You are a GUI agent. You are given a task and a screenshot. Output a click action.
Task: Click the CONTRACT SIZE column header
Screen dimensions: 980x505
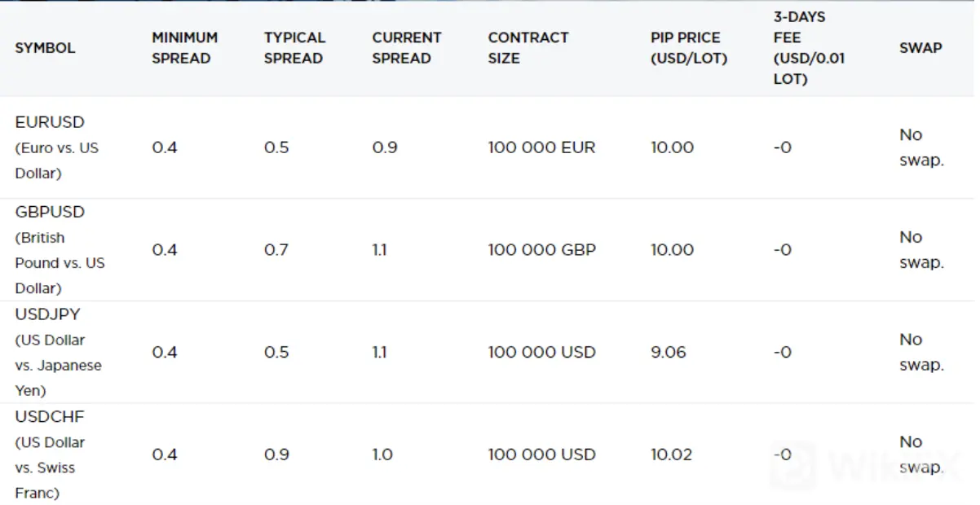(x=528, y=48)
